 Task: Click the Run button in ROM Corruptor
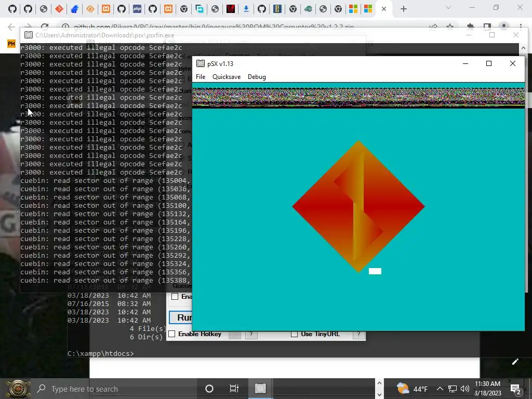coord(181,317)
